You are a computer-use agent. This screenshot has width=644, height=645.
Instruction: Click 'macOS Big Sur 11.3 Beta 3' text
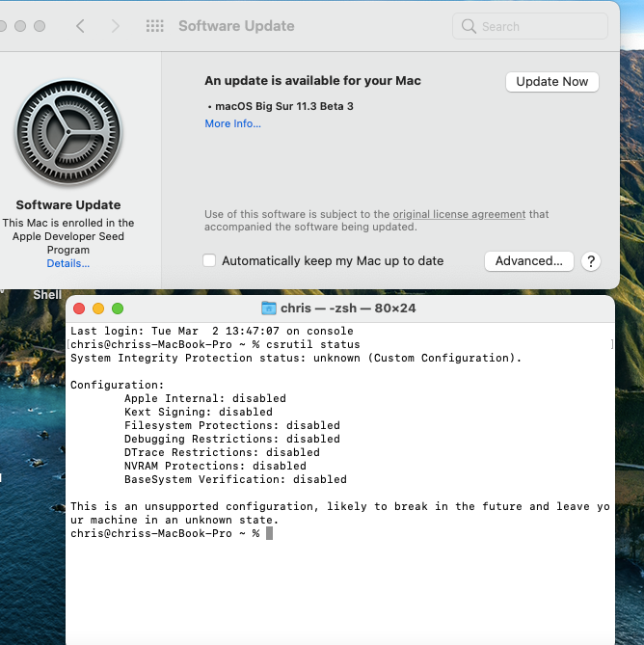coord(284,107)
